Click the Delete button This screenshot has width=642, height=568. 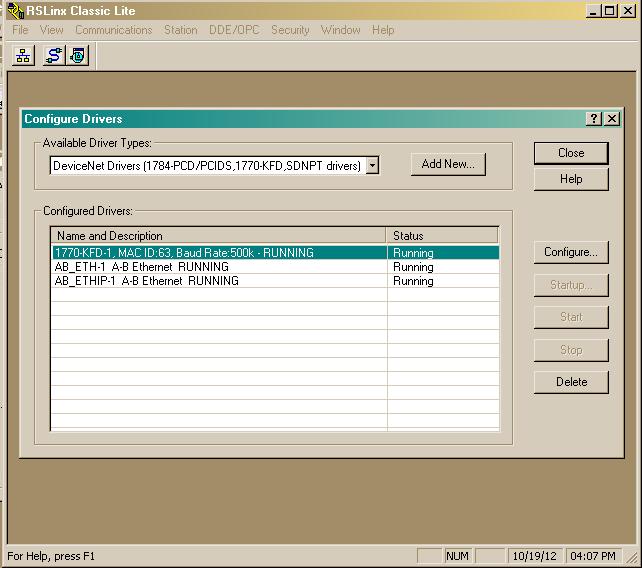tap(571, 382)
